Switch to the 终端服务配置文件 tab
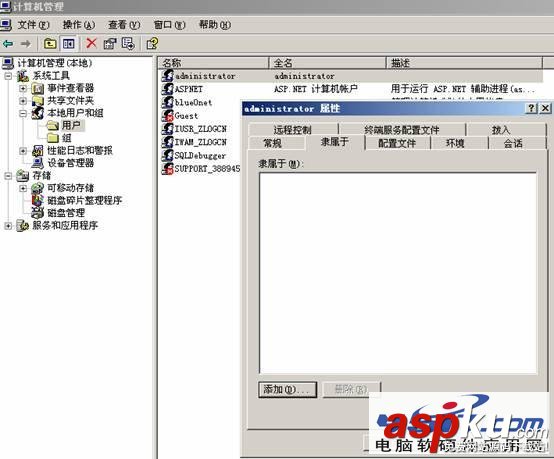This screenshot has width=554, height=459. pos(402,130)
